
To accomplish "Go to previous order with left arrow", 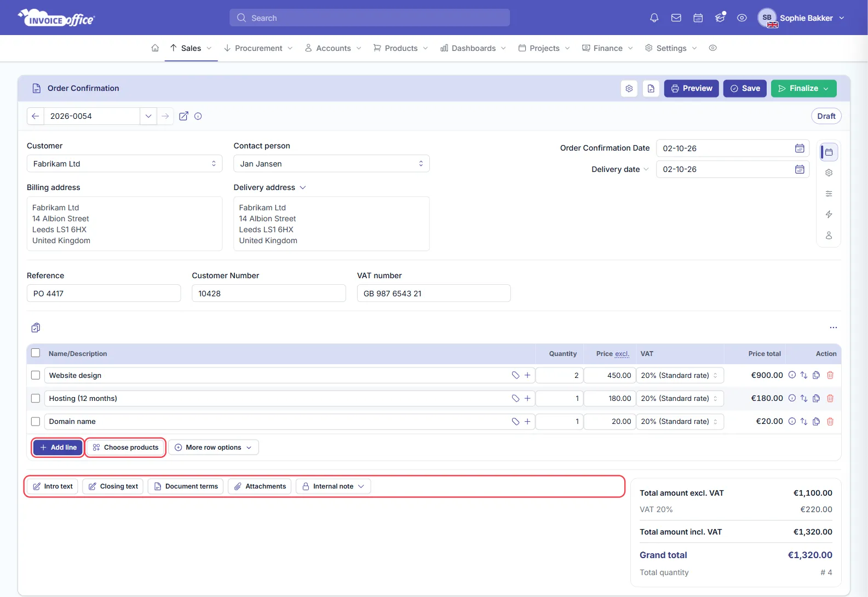I will [x=36, y=116].
